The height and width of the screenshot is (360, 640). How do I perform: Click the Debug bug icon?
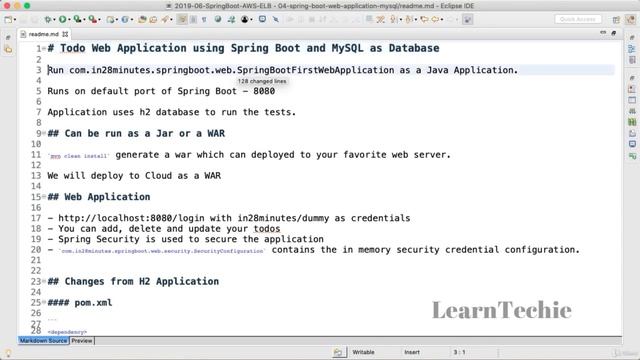tap(48, 19)
